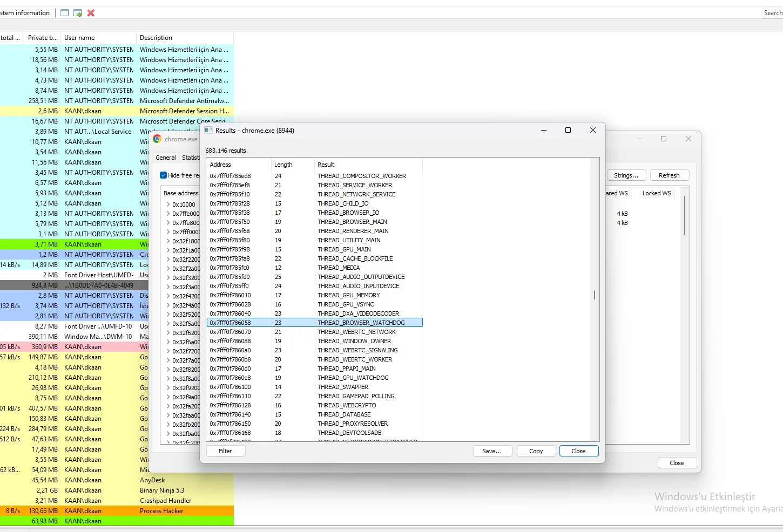Click the Results list vertical scrollbar thumb
The image size is (783, 532).
coord(595,295)
